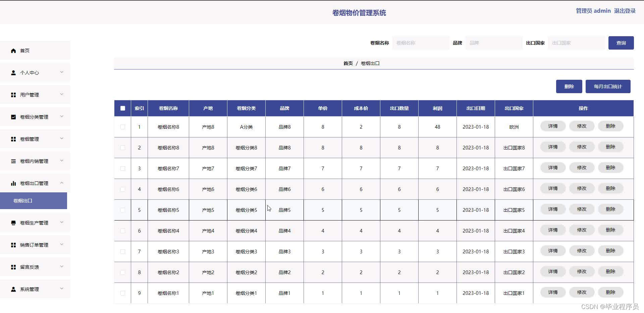Check the checkbox for row index 1
Image resolution: width=644 pixels, height=313 pixels.
(123, 127)
